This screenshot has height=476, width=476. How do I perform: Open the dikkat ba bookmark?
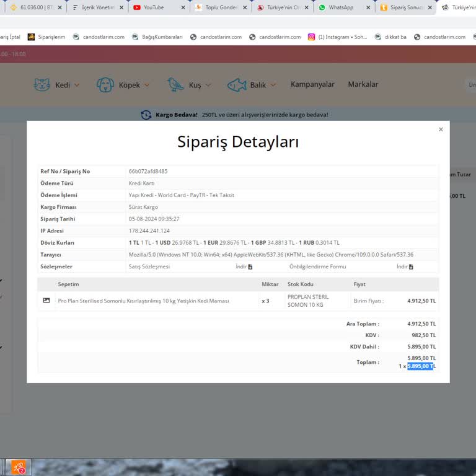[390, 37]
